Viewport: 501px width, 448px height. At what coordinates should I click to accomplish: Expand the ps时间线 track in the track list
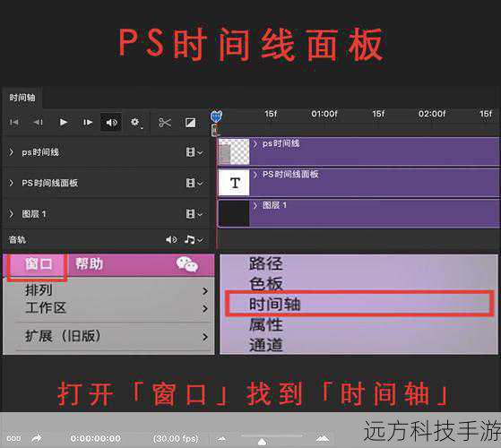click(11, 152)
